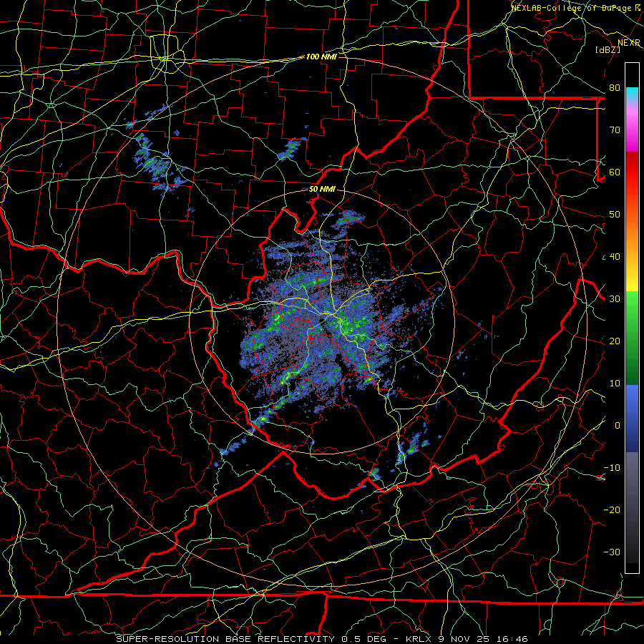Click the 60 value on the dBZ scale
The height and width of the screenshot is (644, 644).
[x=615, y=172]
